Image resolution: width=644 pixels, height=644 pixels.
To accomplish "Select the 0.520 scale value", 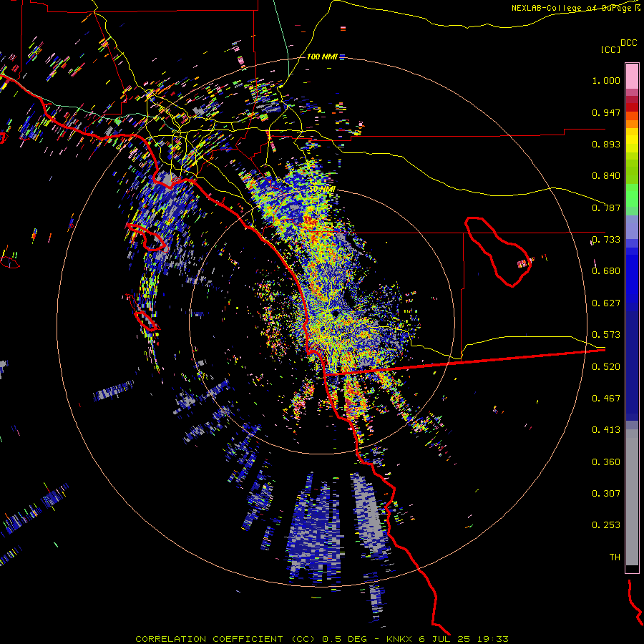I will pos(606,367).
